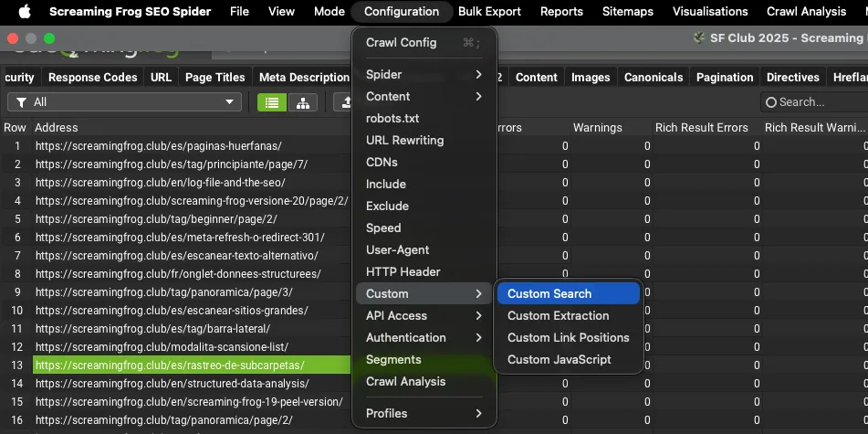
Task: Switch to Response Codes tab
Action: [x=92, y=78]
